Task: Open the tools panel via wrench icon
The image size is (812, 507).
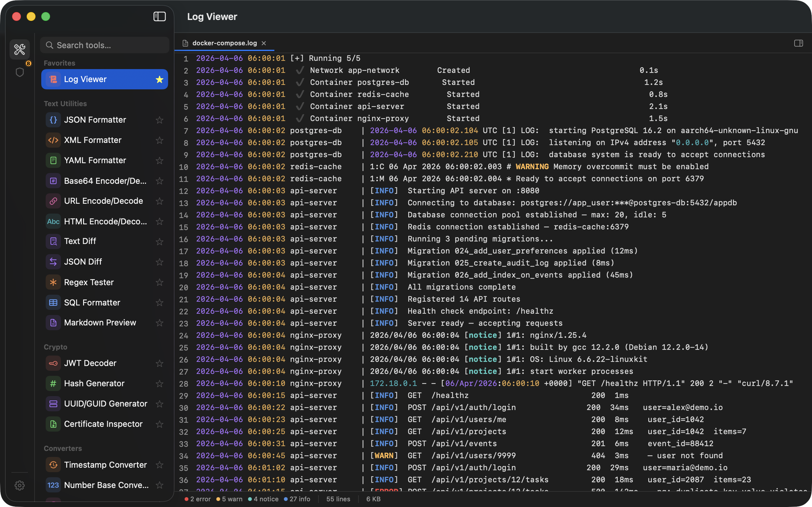Action: coord(19,49)
